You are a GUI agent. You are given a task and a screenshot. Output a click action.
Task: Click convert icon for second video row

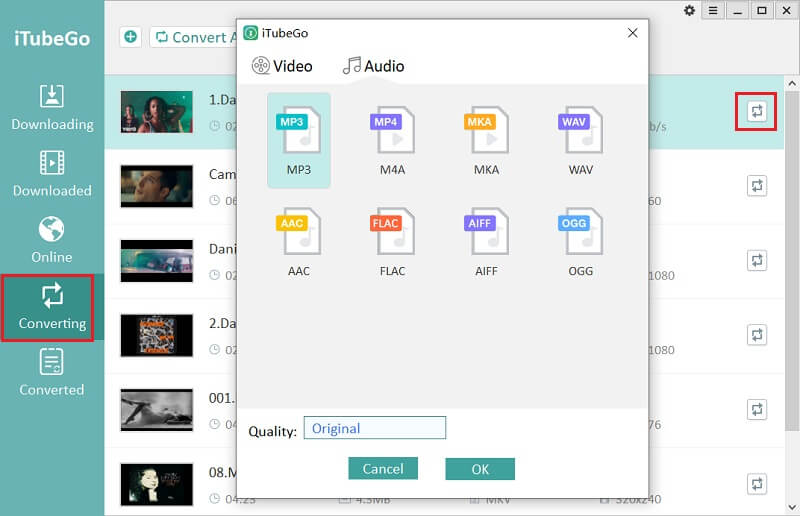pos(757,186)
